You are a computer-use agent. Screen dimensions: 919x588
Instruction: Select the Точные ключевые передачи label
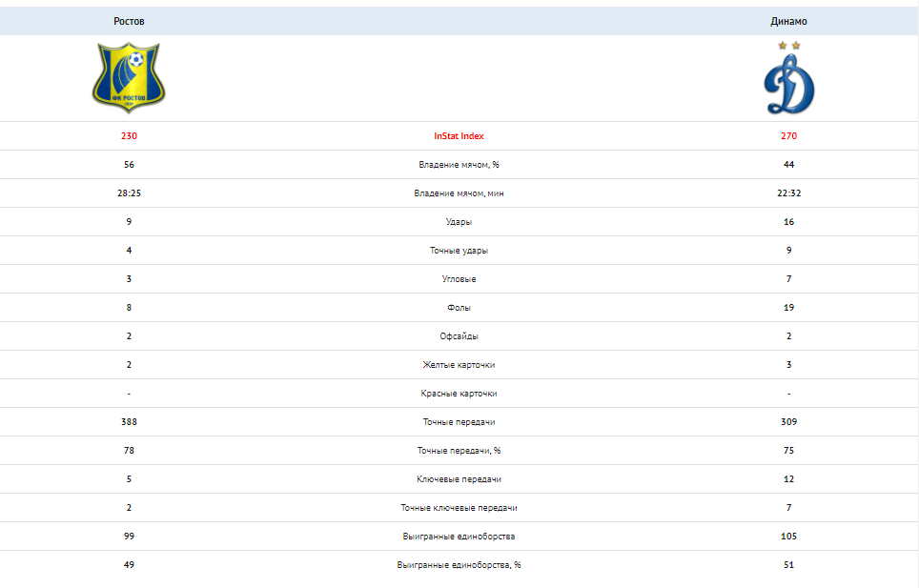pos(459,508)
